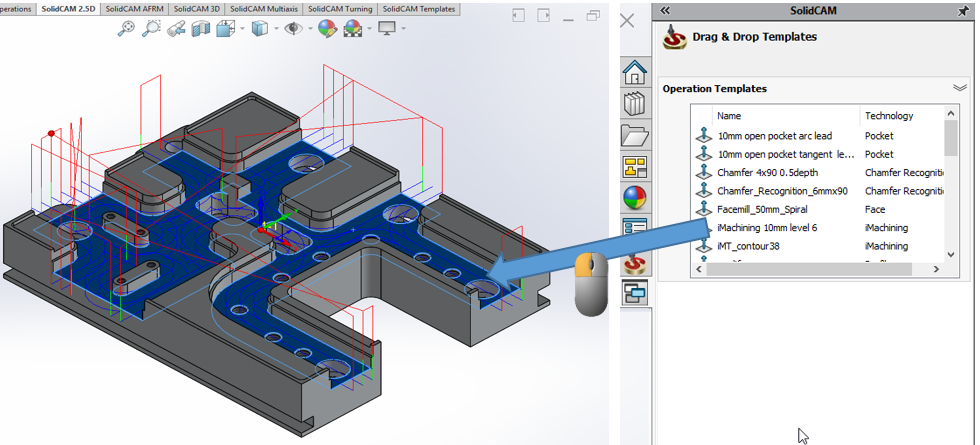Click the left panel split arrow button
980x445 pixels.
pos(518,16)
